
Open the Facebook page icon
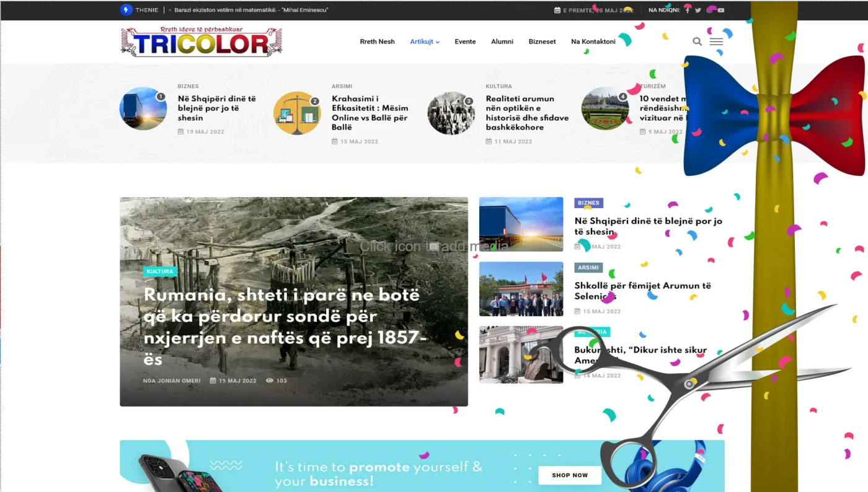(x=688, y=10)
